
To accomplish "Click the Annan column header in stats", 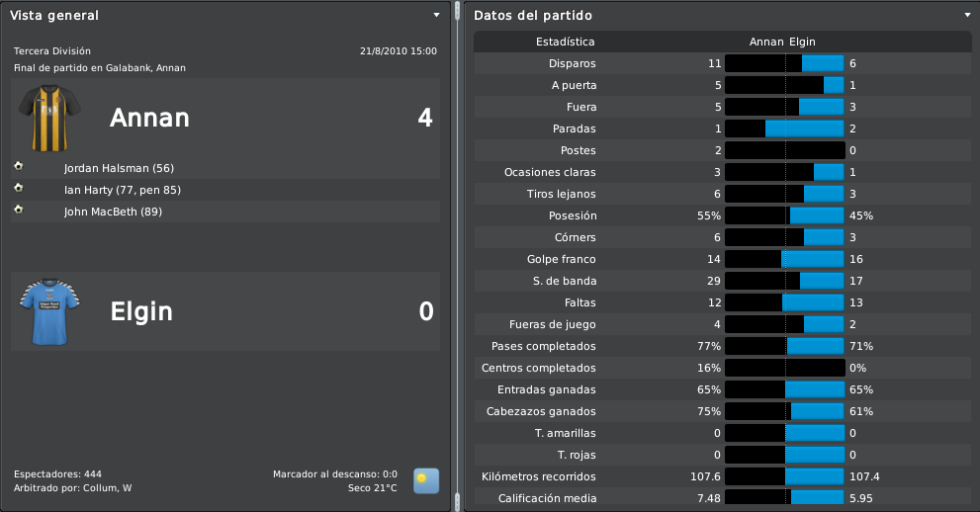I will tap(766, 42).
